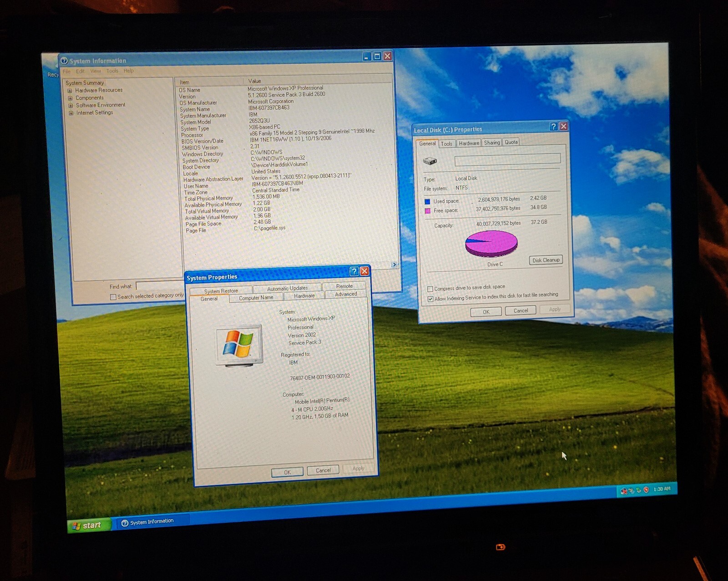Image resolution: width=728 pixels, height=581 pixels.
Task: Switch to the Sharing tab in disk properties
Action: pyautogui.click(x=492, y=143)
